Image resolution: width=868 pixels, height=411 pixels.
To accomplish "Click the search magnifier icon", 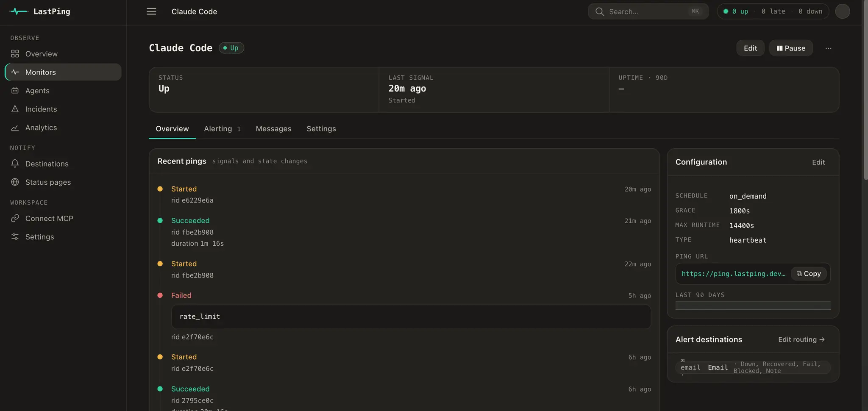I will (599, 11).
